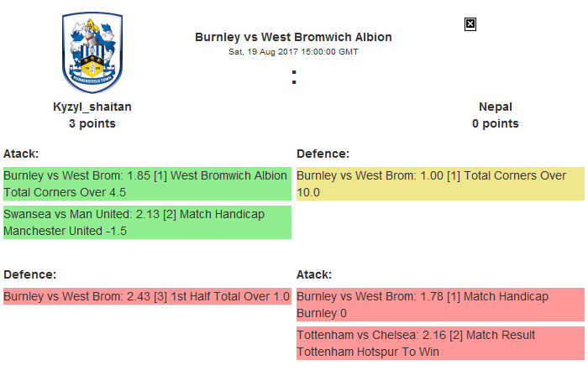
Task: Click the score separator colon
Action: click(294, 77)
